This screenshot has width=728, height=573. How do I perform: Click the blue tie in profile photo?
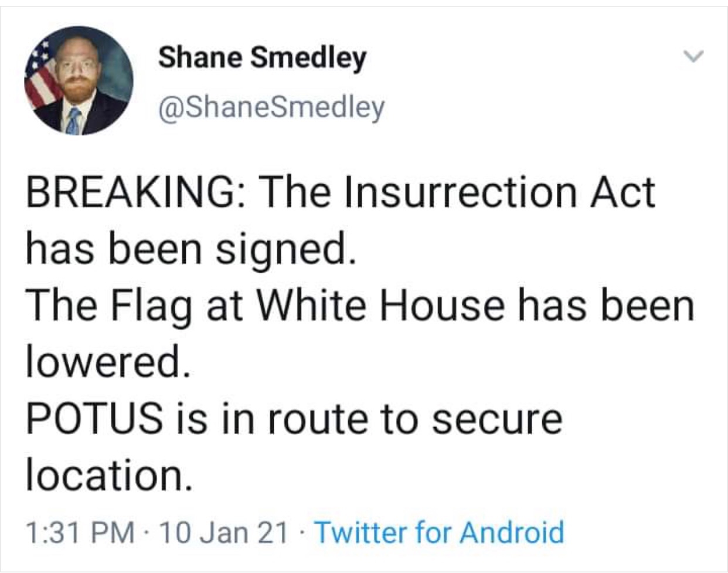tap(74, 120)
